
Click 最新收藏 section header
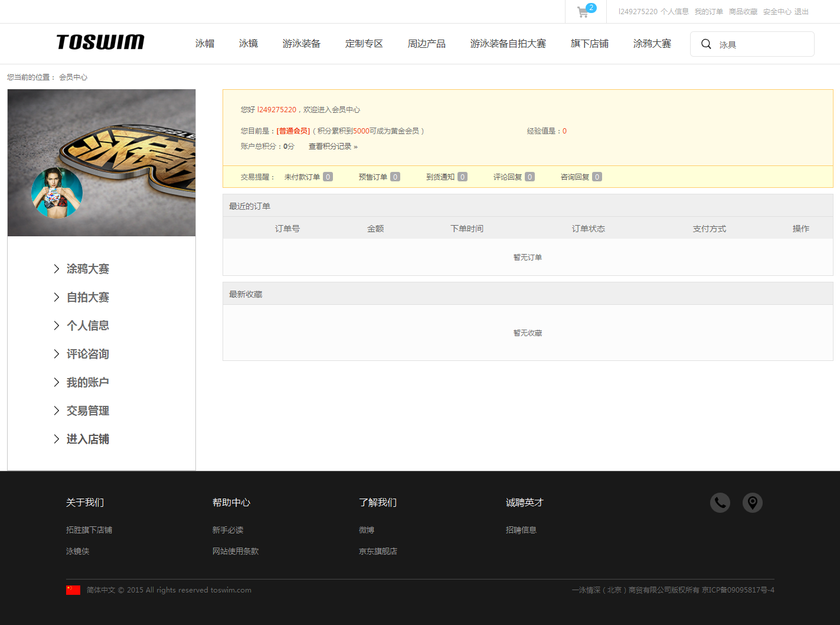coord(246,294)
